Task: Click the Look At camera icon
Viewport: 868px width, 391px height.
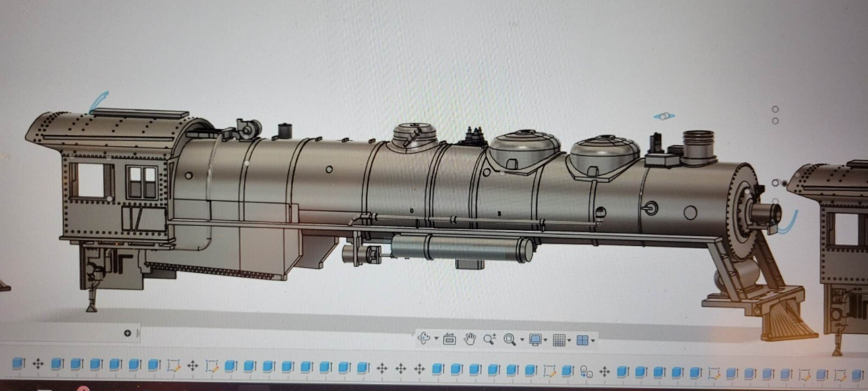Action: 449,339
